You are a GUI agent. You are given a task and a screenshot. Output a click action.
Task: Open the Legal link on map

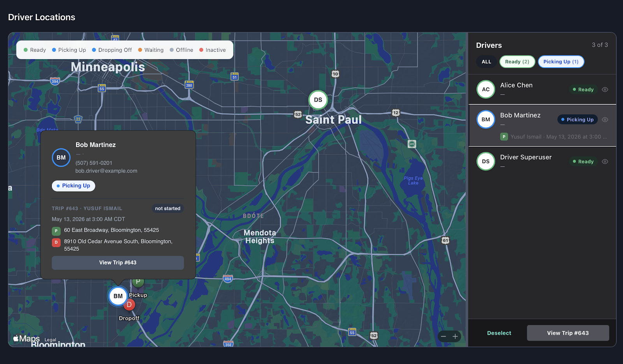[50, 340]
